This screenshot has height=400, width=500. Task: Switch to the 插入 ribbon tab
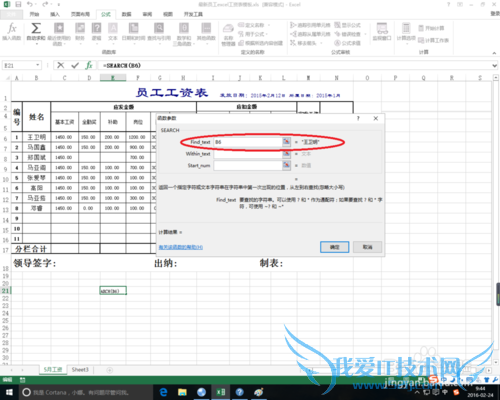pos(55,14)
